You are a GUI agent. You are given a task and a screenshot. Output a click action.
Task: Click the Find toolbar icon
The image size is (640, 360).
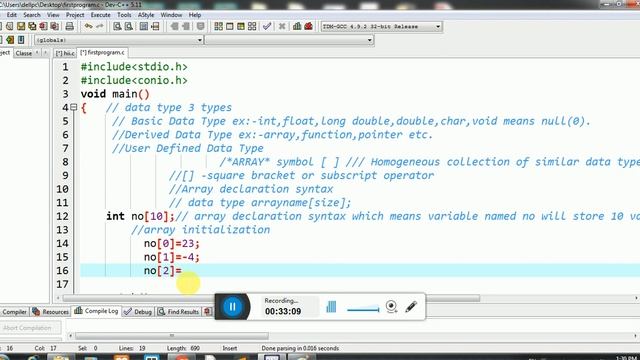pyautogui.click(x=117, y=27)
